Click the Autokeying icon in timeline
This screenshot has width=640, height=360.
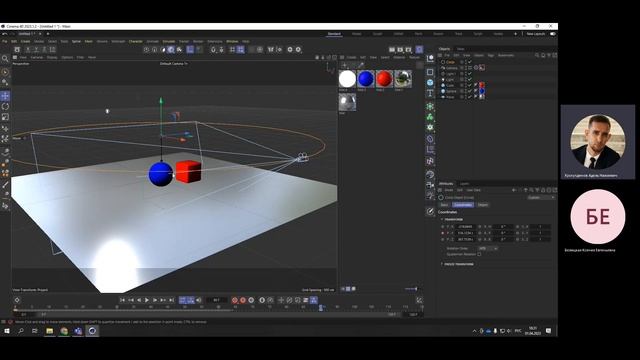coord(243,300)
